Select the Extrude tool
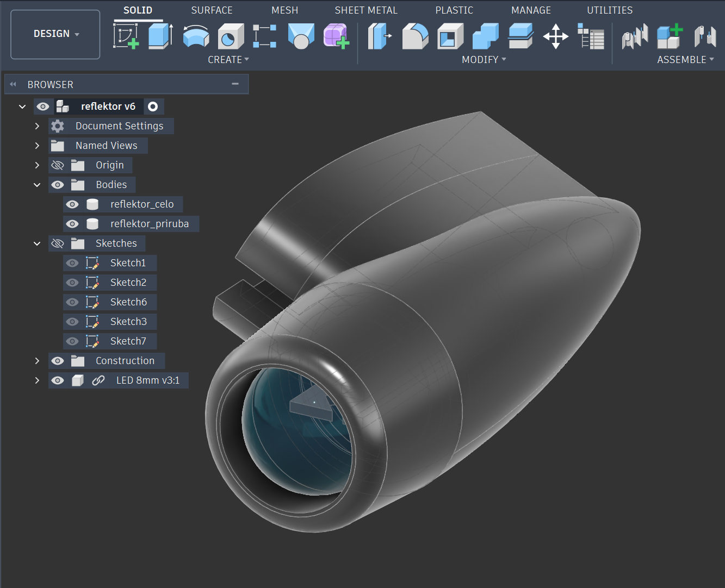Viewport: 725px width, 588px height. tap(160, 36)
